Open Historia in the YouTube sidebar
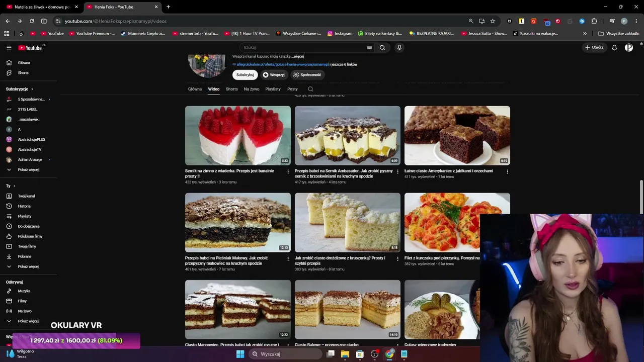 (x=24, y=206)
